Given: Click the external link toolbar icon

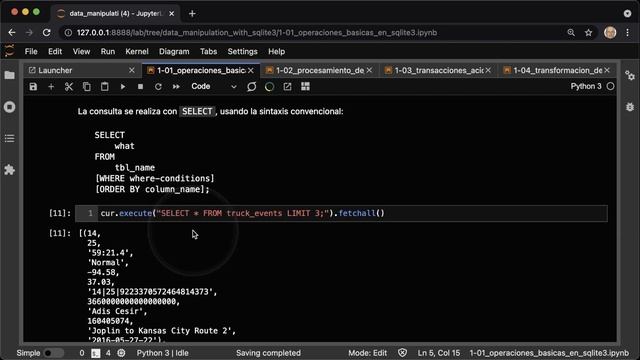Looking at the screenshot, I should coord(287,87).
